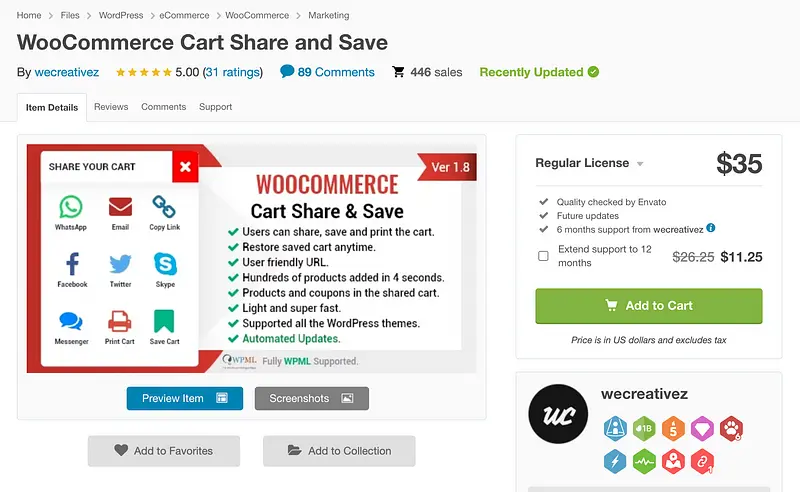The width and height of the screenshot is (800, 492).
Task: Click the Messenger chat icon
Action: pos(71,321)
